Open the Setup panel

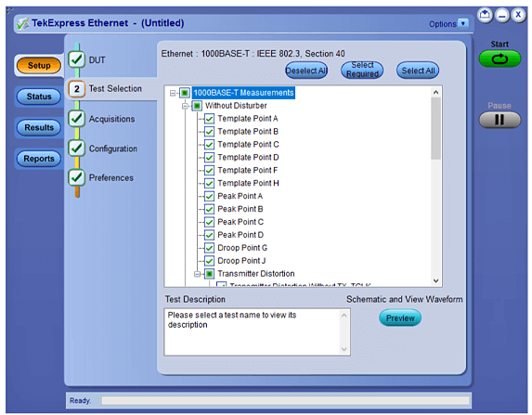click(39, 66)
